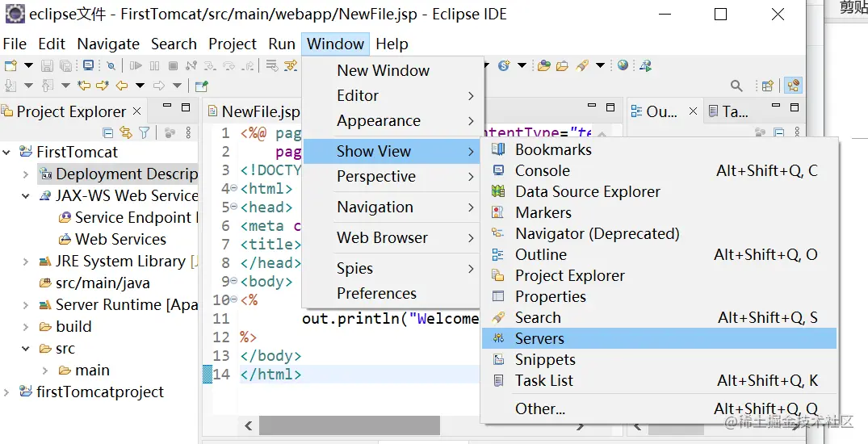Click the Launch Web Services Explorer icon
Image resolution: width=868 pixels, height=444 pixels.
click(x=645, y=66)
